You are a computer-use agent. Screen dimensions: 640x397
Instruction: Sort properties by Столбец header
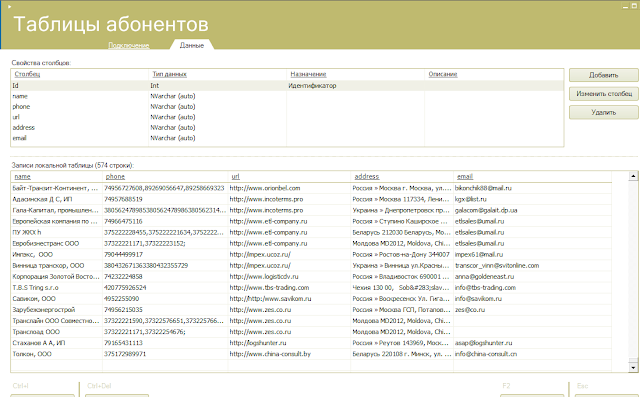pos(27,74)
